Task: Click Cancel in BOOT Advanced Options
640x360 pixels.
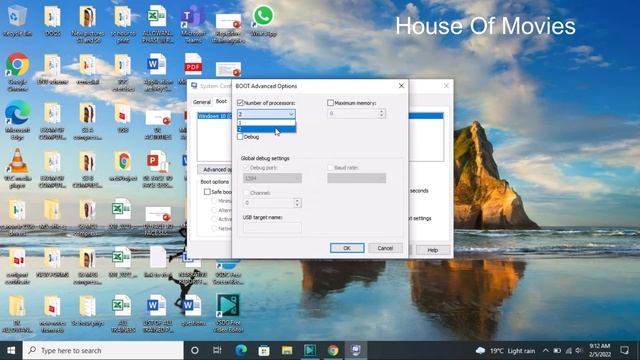Action: 385,248
